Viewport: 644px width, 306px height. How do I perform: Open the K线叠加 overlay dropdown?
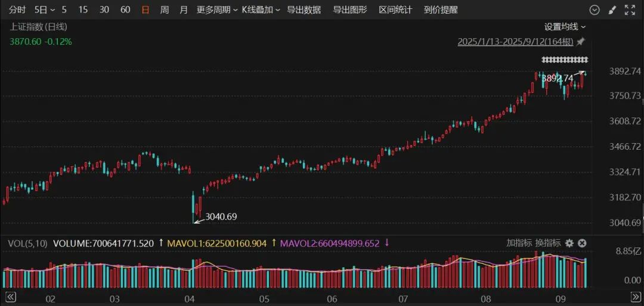[x=261, y=10]
